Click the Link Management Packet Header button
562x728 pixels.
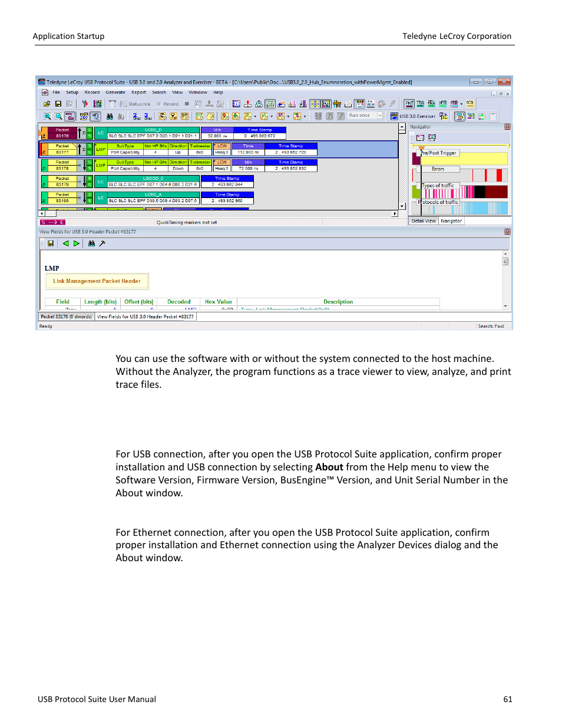click(x=97, y=281)
